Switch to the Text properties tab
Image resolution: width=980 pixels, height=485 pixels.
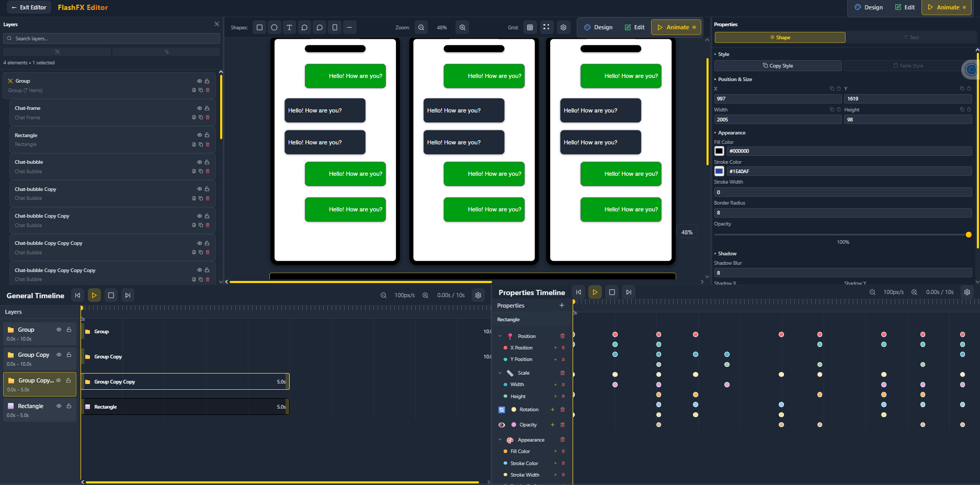tap(910, 38)
